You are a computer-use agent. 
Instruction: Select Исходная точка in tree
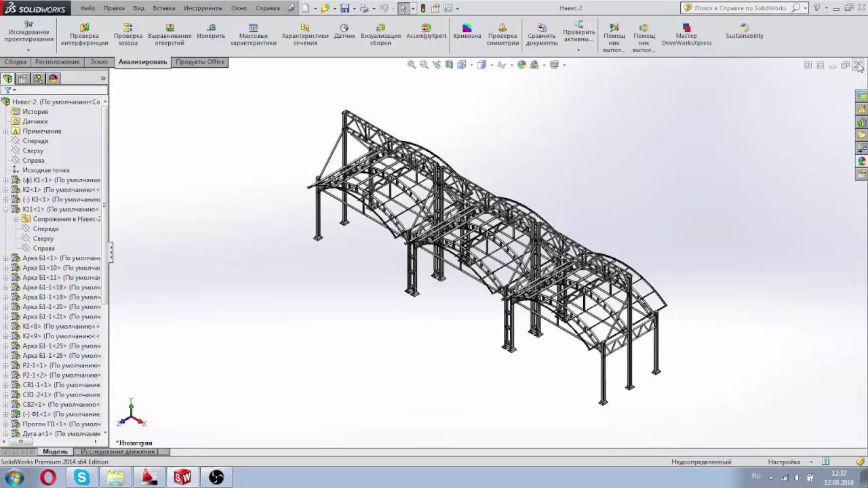click(x=45, y=170)
